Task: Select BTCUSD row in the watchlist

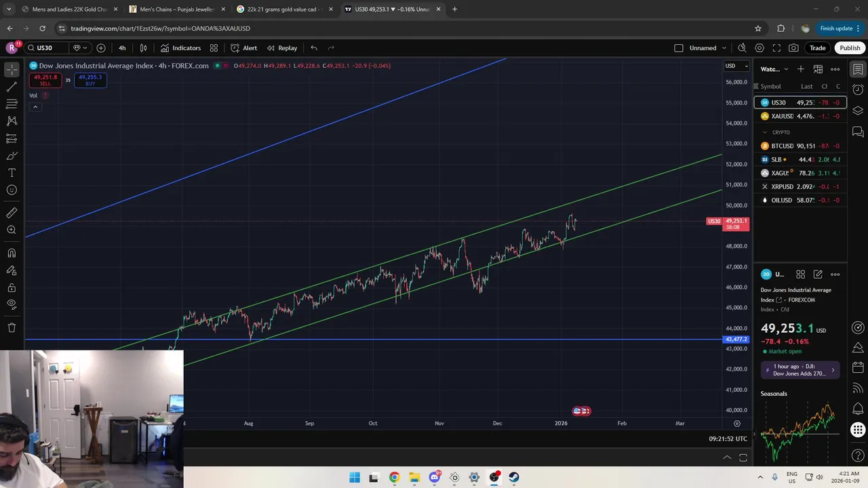Action: point(800,146)
